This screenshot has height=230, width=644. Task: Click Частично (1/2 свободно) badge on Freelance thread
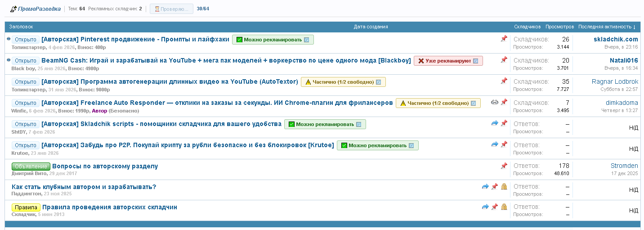point(438,103)
